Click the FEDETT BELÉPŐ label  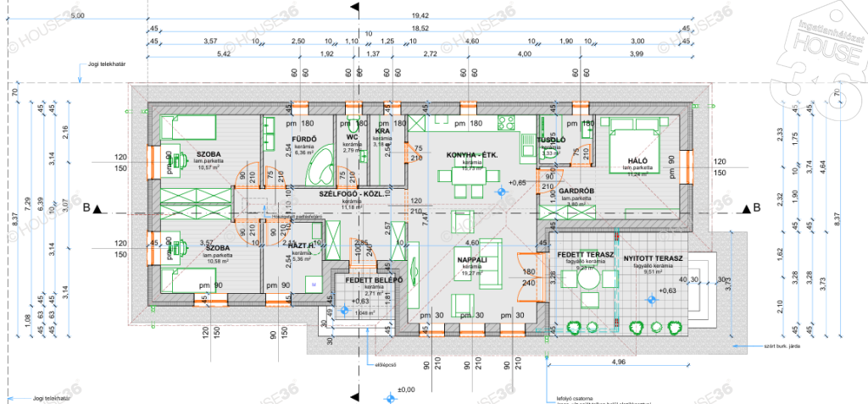pos(368,280)
